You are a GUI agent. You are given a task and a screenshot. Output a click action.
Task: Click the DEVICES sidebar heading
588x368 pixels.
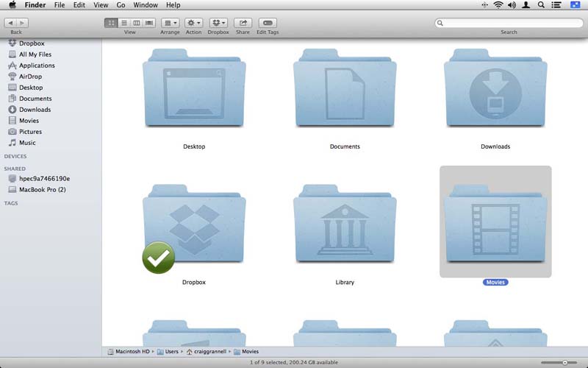(15, 156)
